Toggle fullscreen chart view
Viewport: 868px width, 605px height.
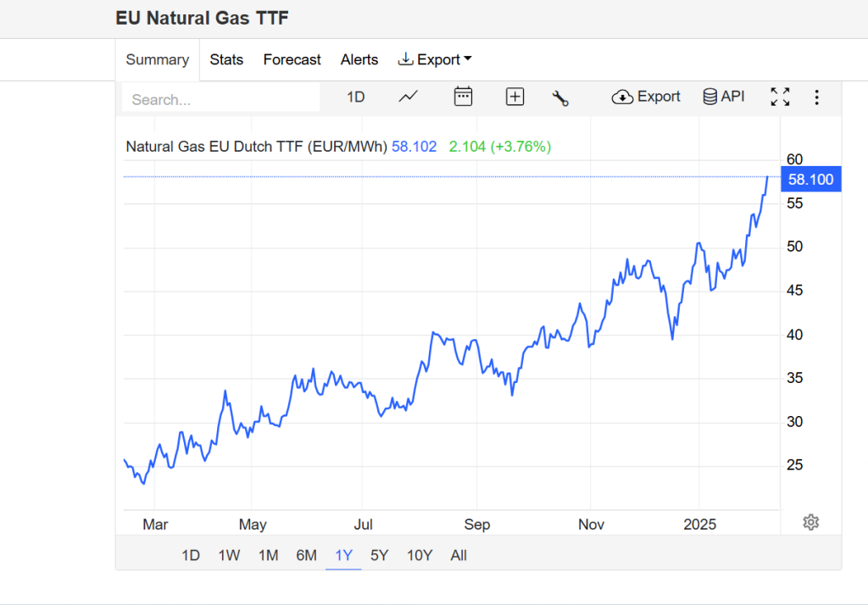[780, 97]
